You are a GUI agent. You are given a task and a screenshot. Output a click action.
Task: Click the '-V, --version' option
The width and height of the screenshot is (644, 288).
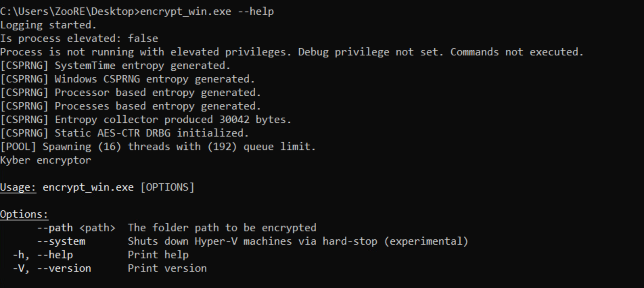(52, 268)
